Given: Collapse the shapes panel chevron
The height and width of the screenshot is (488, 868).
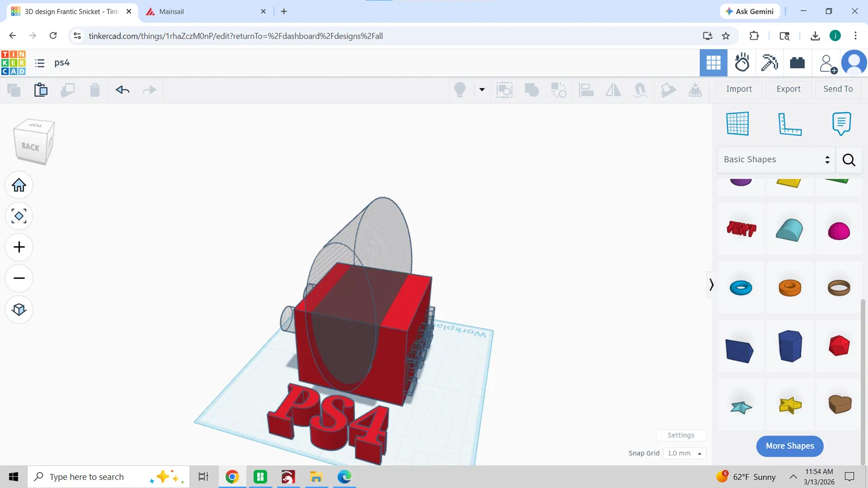Looking at the screenshot, I should tap(711, 285).
